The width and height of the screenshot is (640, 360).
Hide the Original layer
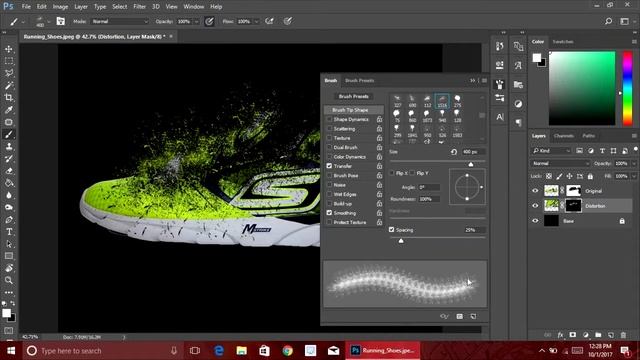535,191
